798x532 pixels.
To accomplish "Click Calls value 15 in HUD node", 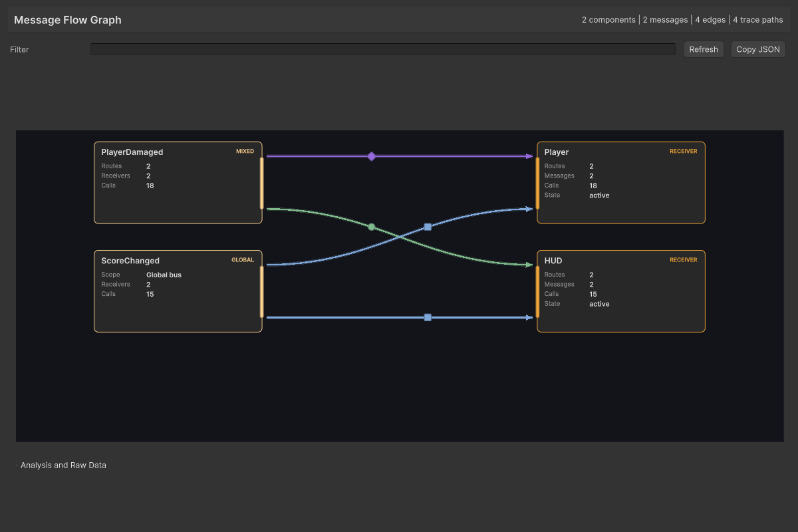I will [593, 294].
